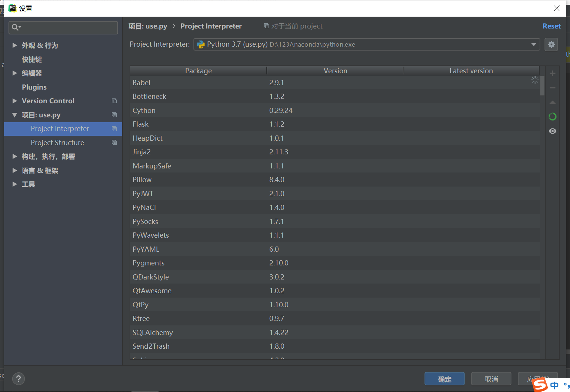Select the Pillow package row
The width and height of the screenshot is (570, 392).
click(x=335, y=180)
